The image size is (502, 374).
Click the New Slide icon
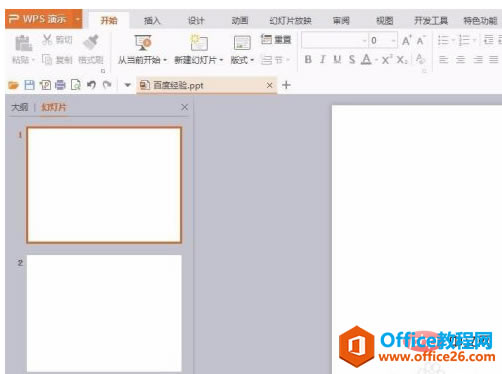[x=199, y=43]
